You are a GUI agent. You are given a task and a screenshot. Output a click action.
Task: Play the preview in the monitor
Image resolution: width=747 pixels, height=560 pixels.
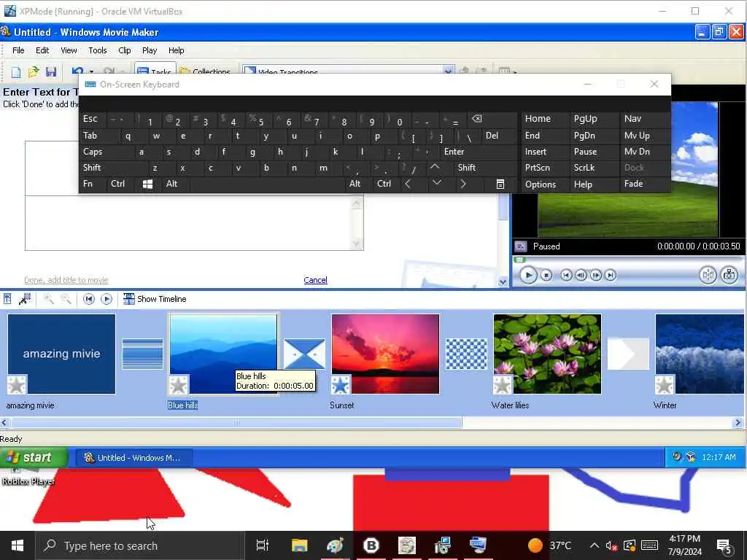[528, 275]
